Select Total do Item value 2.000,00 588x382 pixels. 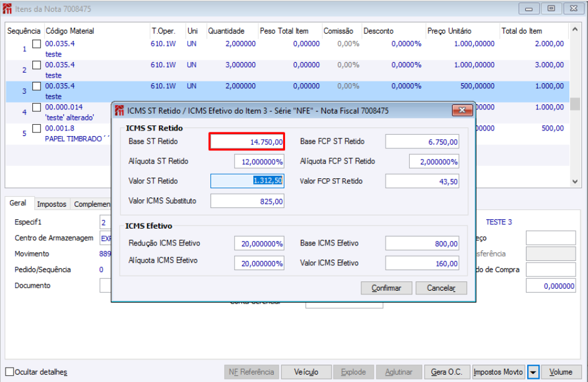(550, 43)
